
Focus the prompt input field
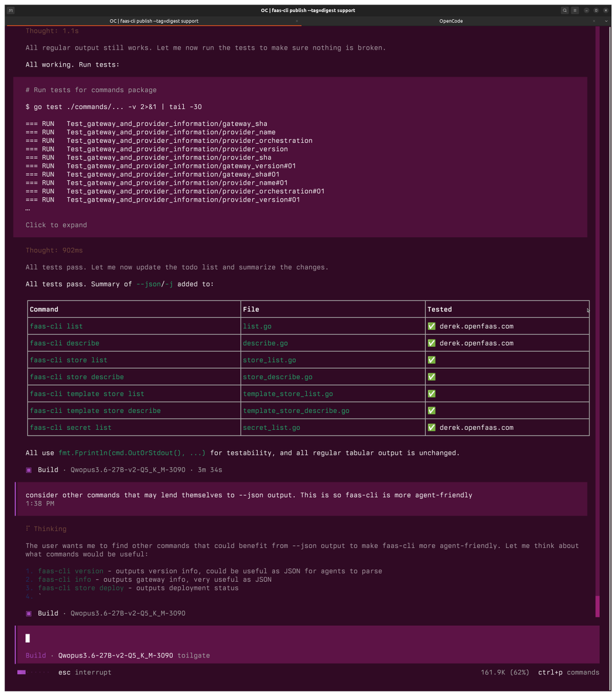click(x=307, y=639)
